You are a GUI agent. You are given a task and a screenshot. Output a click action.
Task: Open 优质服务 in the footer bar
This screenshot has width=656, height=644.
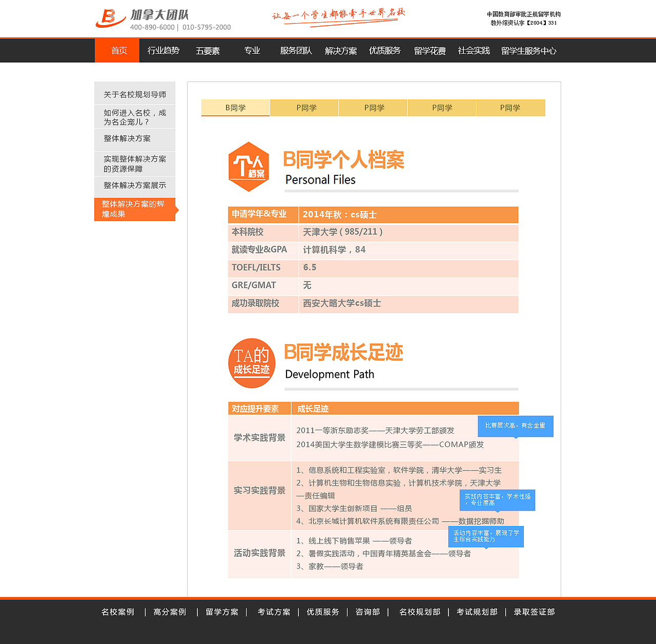tap(323, 612)
